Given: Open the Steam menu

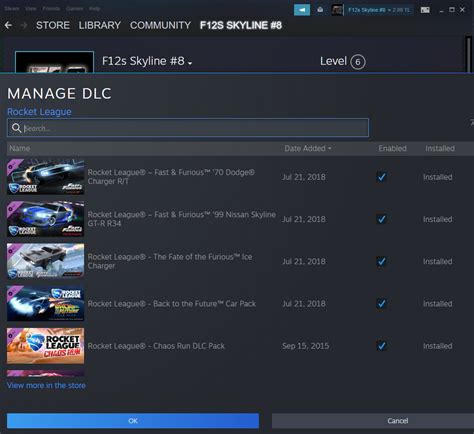Looking at the screenshot, I should click(12, 8).
